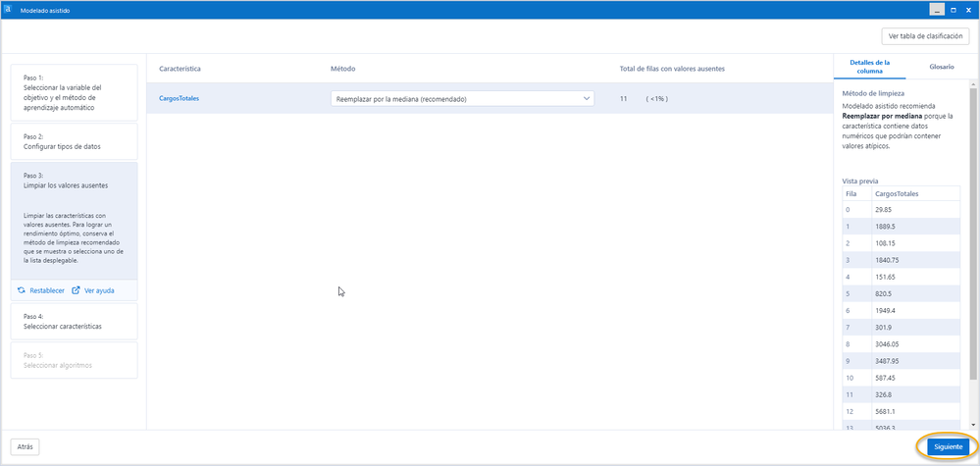Close the Modelado asistido window

(x=969, y=10)
